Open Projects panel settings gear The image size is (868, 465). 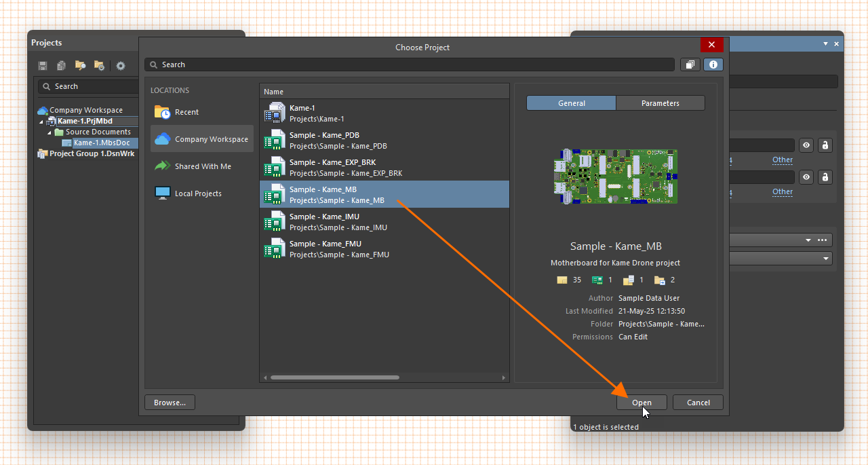(x=121, y=66)
